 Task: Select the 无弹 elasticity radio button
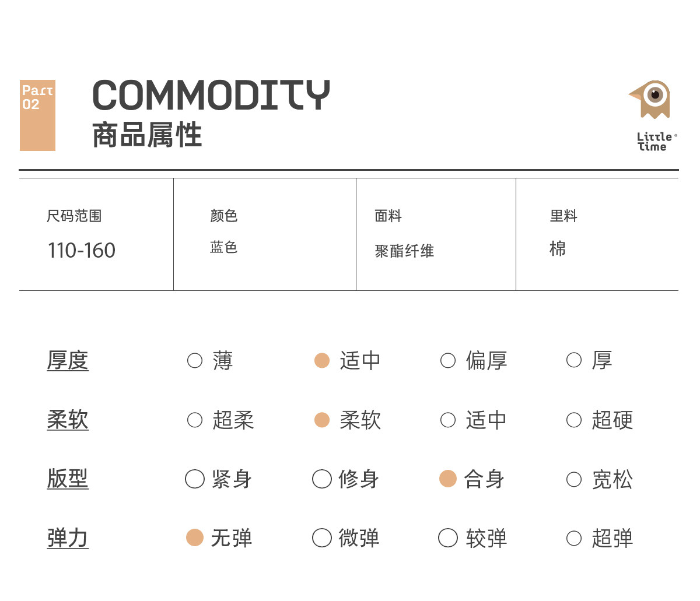click(195, 538)
